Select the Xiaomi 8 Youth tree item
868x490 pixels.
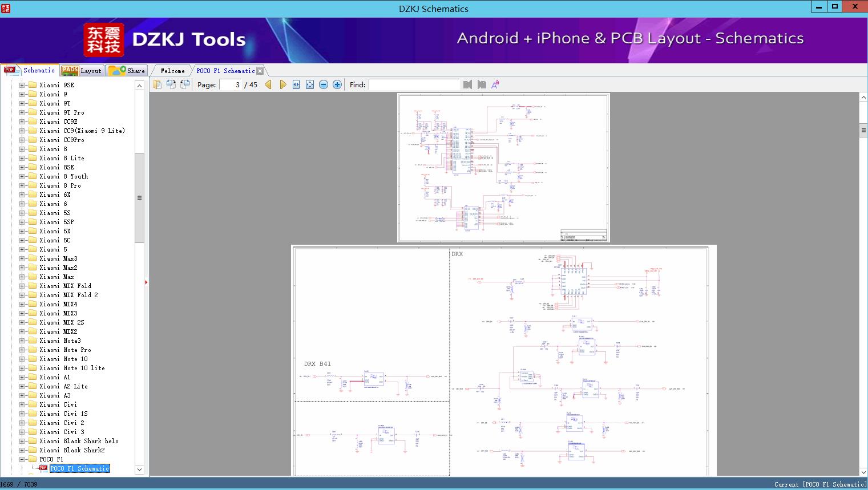(63, 176)
